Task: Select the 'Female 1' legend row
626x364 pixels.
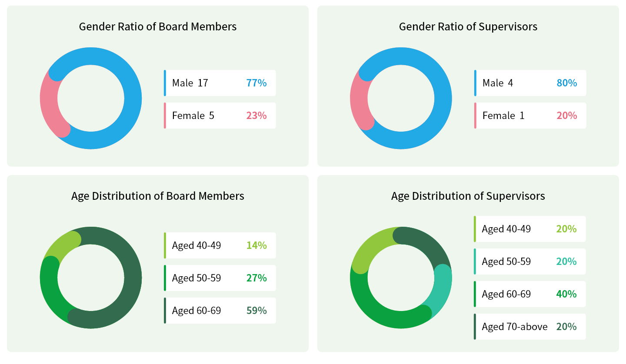Action: click(530, 116)
